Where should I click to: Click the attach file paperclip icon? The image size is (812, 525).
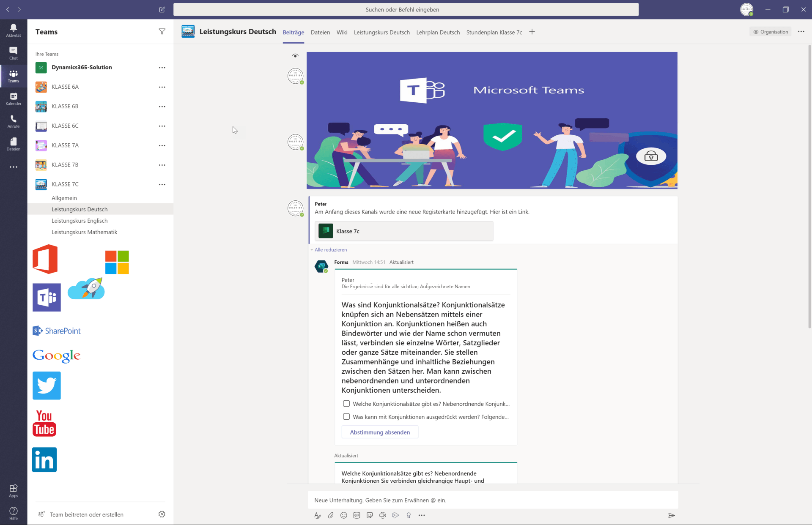[x=331, y=515]
